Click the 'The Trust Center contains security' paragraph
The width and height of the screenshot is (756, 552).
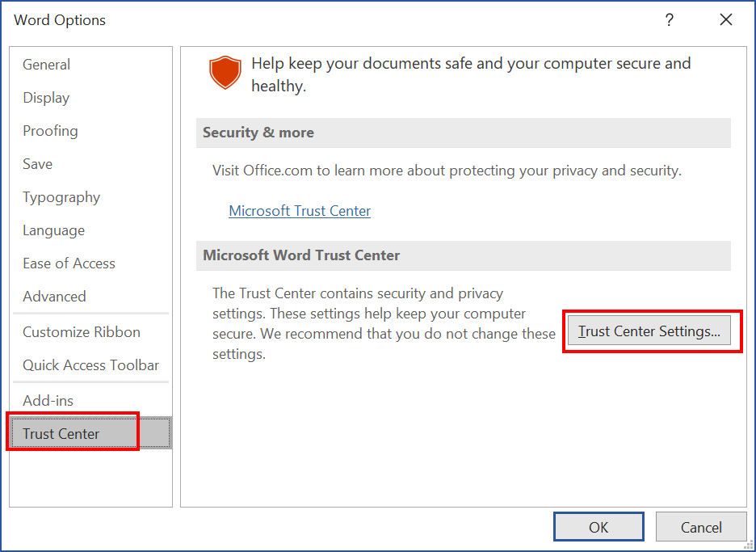(384, 323)
